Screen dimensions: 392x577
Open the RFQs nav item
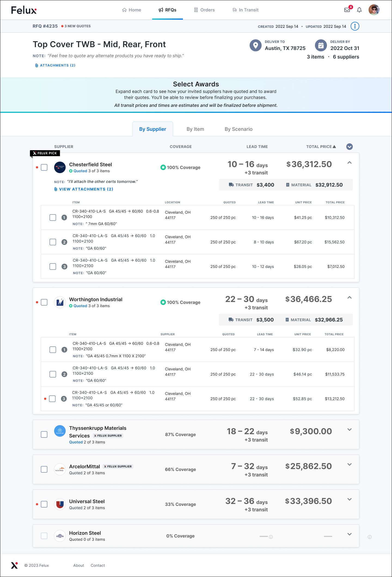pos(167,10)
